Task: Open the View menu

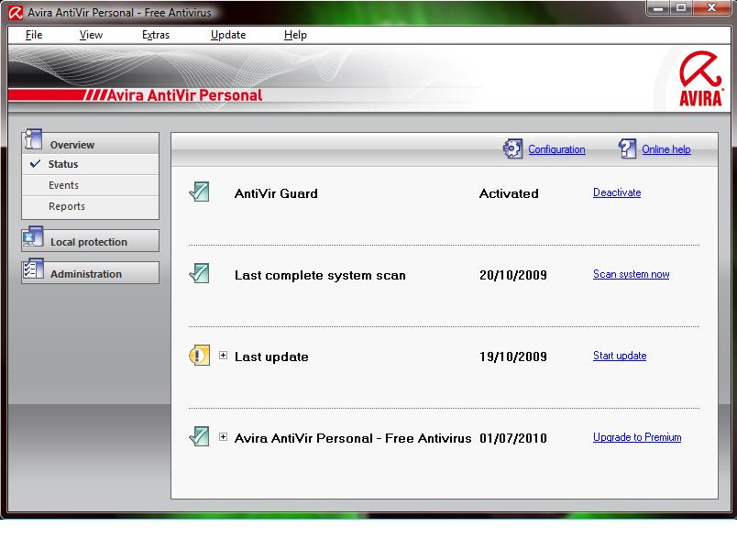Action: 91,35
